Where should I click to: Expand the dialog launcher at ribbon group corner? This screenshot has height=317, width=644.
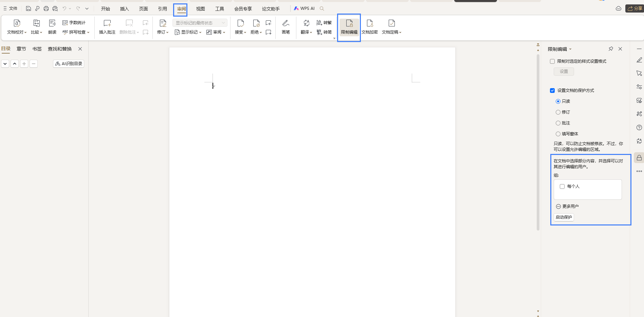point(334,38)
